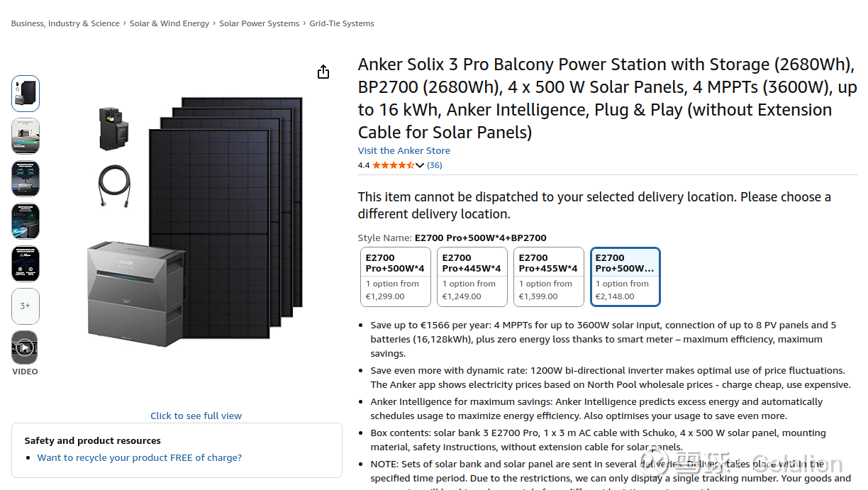This screenshot has height=490, width=868.
Task: Open the 36 customer reviews link
Action: pos(435,165)
